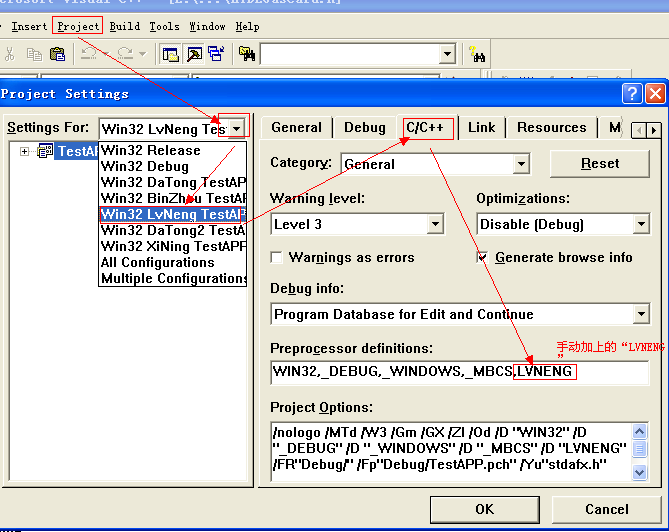Click the Undo arrow toolbar icon
669x532 pixels.
coord(89,54)
